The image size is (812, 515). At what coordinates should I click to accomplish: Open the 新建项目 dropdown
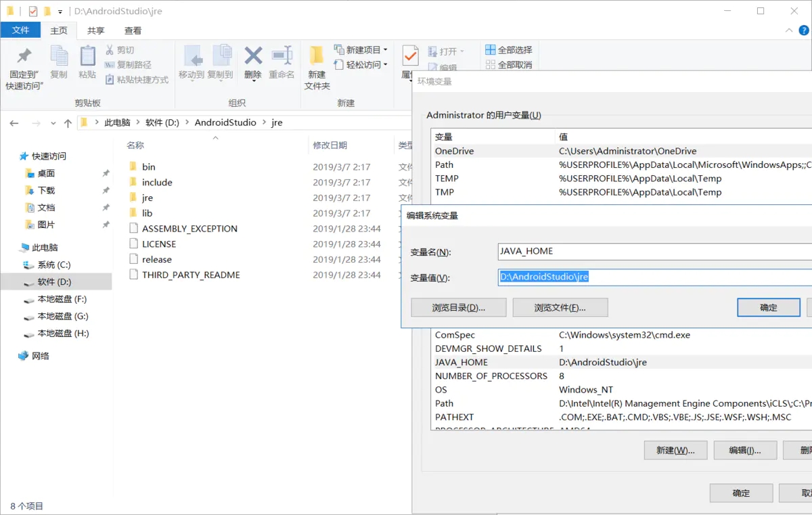click(x=361, y=50)
